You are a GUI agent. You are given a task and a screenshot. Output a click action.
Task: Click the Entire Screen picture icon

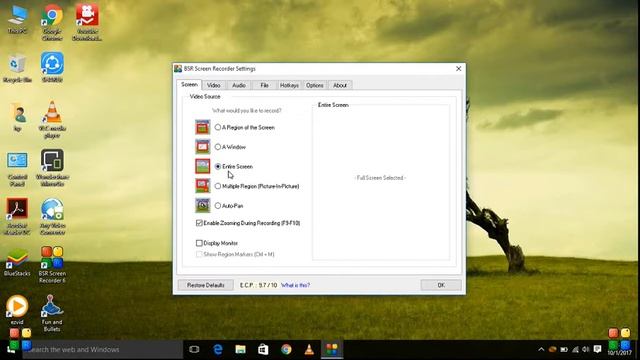point(202,167)
